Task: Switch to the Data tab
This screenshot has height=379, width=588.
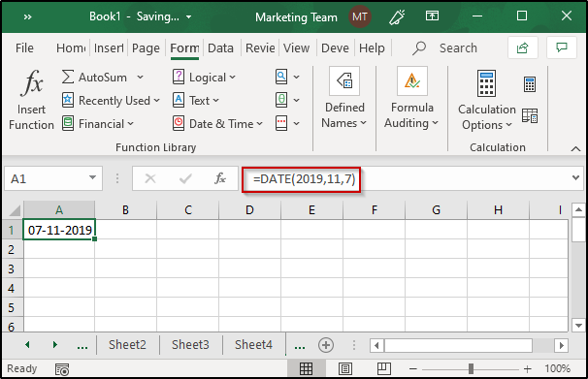Action: tap(220, 47)
